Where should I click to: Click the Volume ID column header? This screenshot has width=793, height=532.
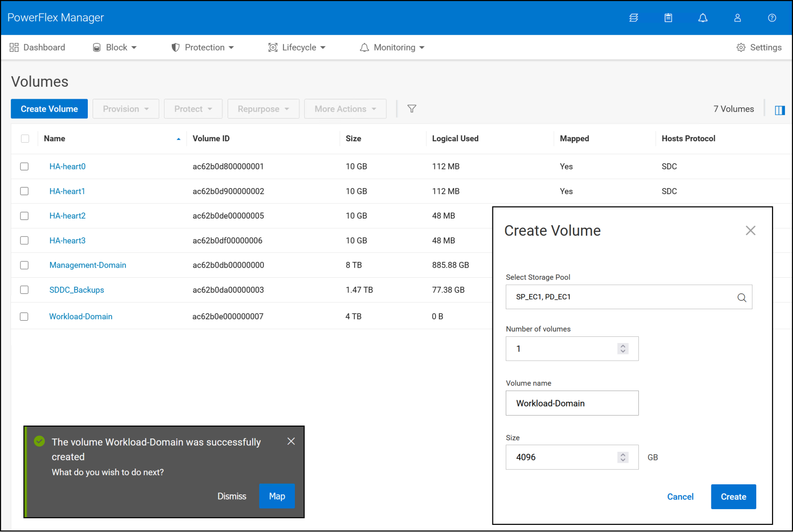(211, 138)
